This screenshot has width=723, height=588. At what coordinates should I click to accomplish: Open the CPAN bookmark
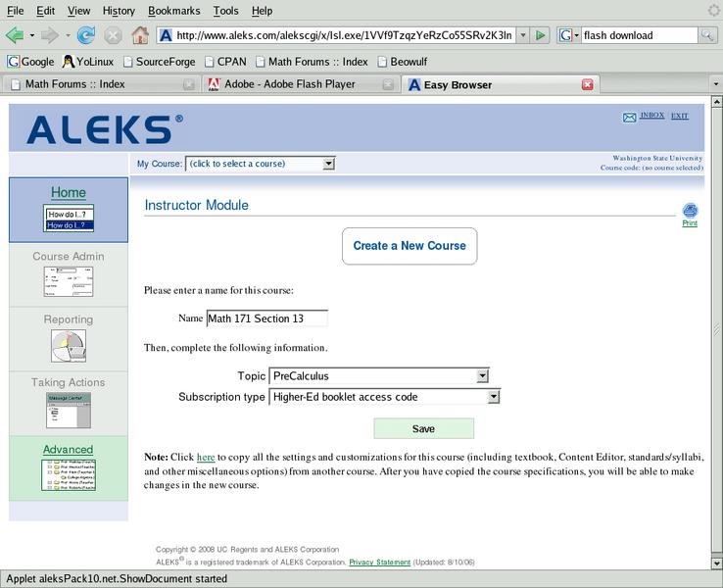[x=225, y=62]
